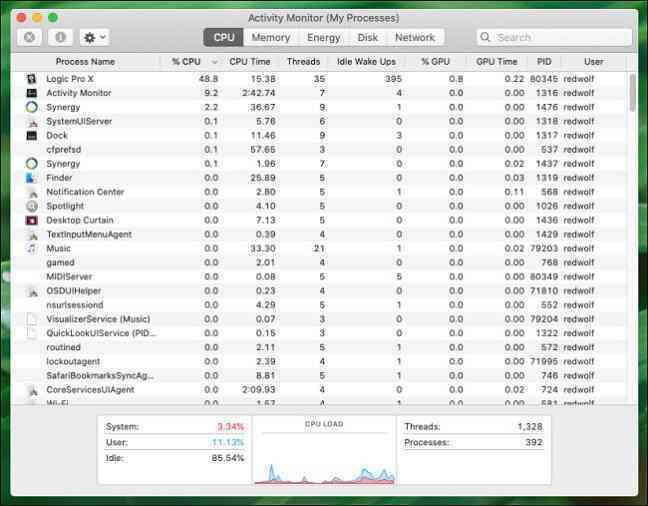Switch to the Memory tab
The width and height of the screenshot is (648, 506).
pos(271,37)
